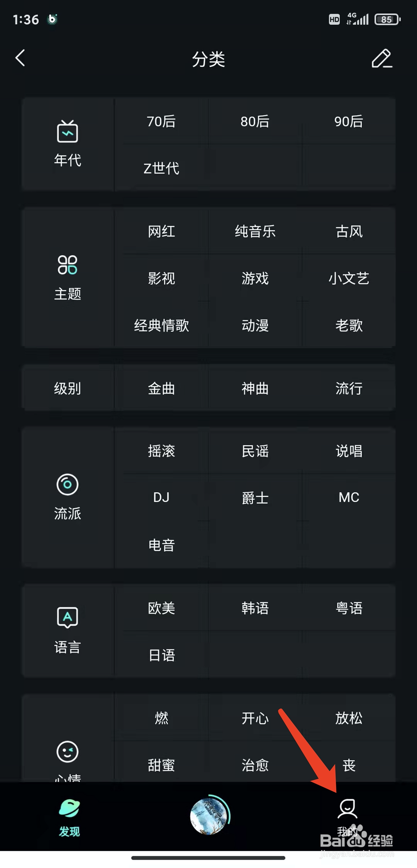This screenshot has width=417, height=868.
Task: Open the edit pencil icon
Action: click(x=382, y=58)
